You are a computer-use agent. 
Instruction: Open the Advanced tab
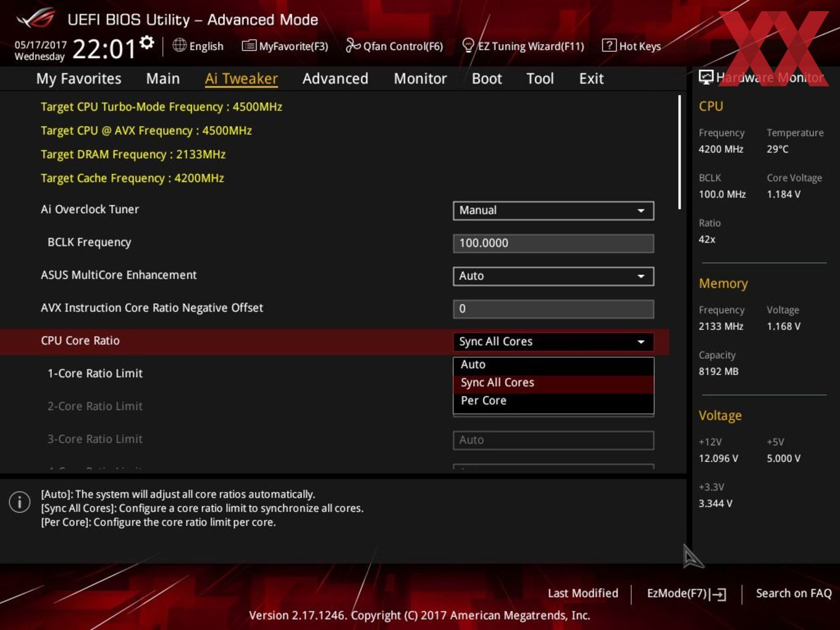coord(335,78)
